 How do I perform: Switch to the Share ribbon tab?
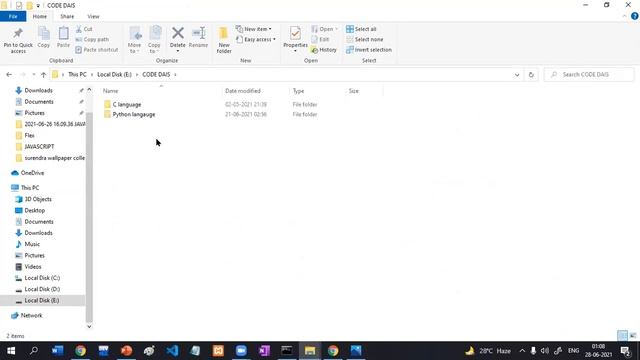click(x=67, y=16)
